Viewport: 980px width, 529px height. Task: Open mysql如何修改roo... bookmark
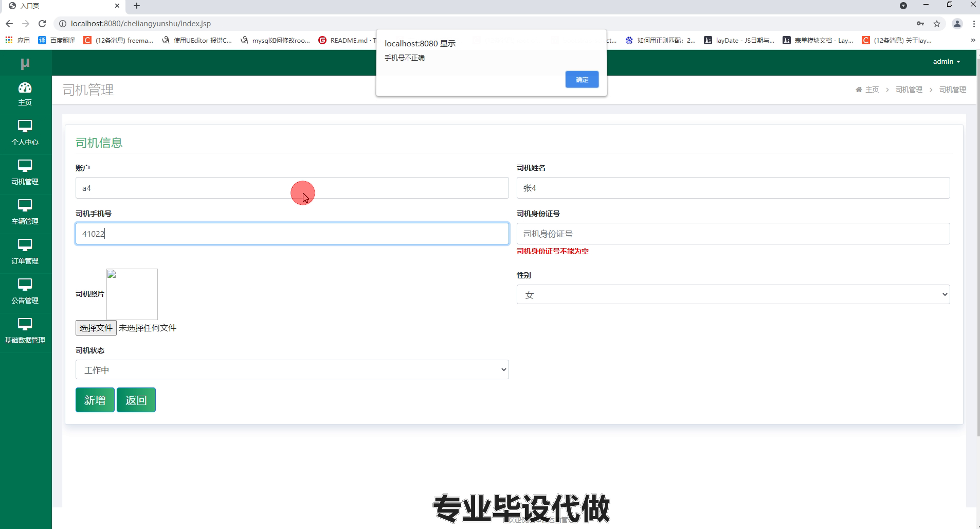275,40
